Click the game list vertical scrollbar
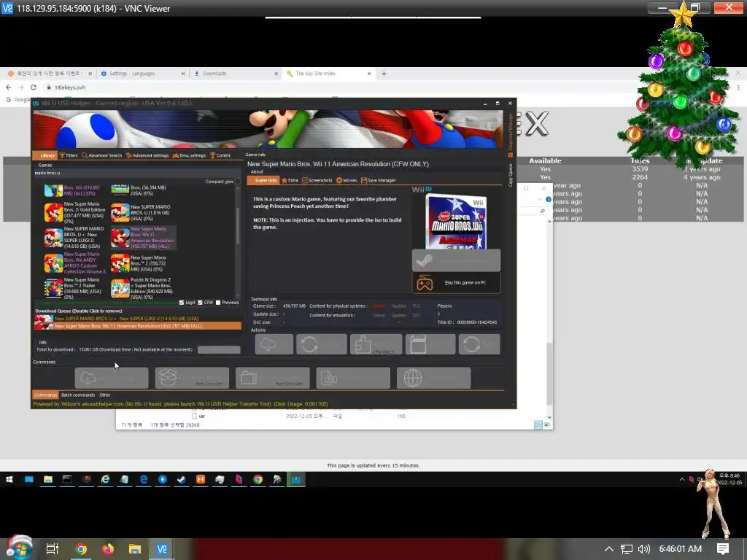Viewport: 747px width, 560px height. 238,241
